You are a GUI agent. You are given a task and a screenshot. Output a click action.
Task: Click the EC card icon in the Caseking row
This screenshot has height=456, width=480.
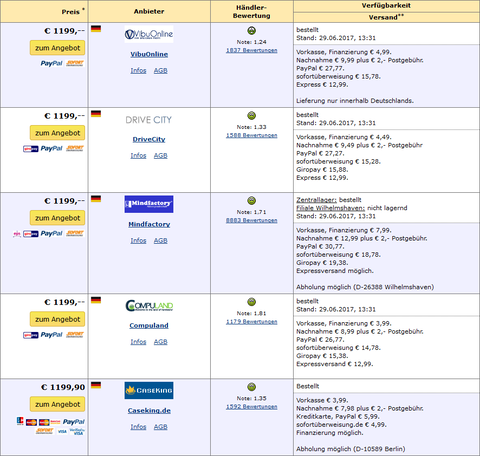(x=20, y=421)
